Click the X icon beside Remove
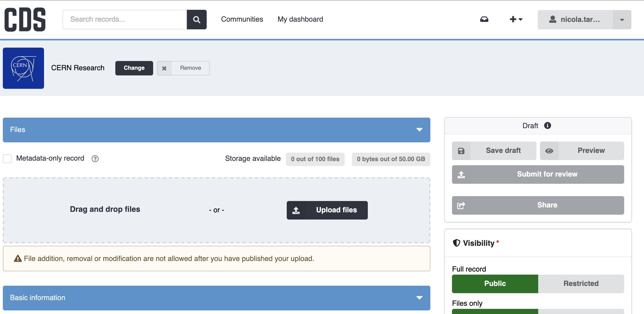 tap(164, 68)
